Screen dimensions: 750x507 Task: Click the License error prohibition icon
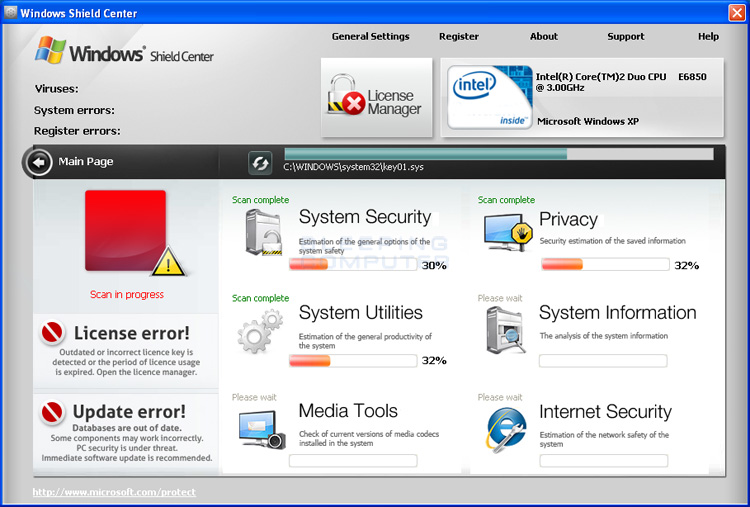pyautogui.click(x=53, y=332)
